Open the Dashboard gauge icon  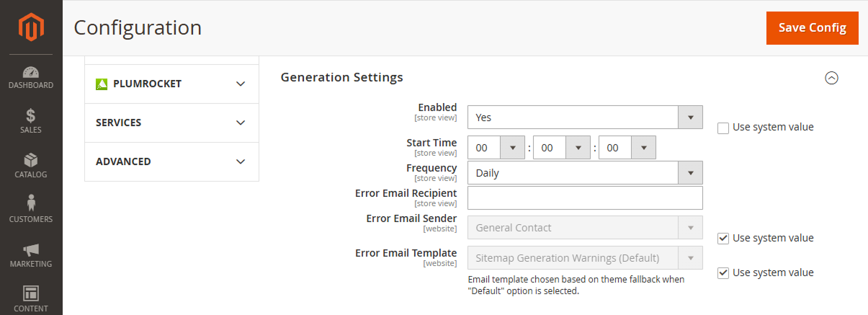tap(31, 72)
